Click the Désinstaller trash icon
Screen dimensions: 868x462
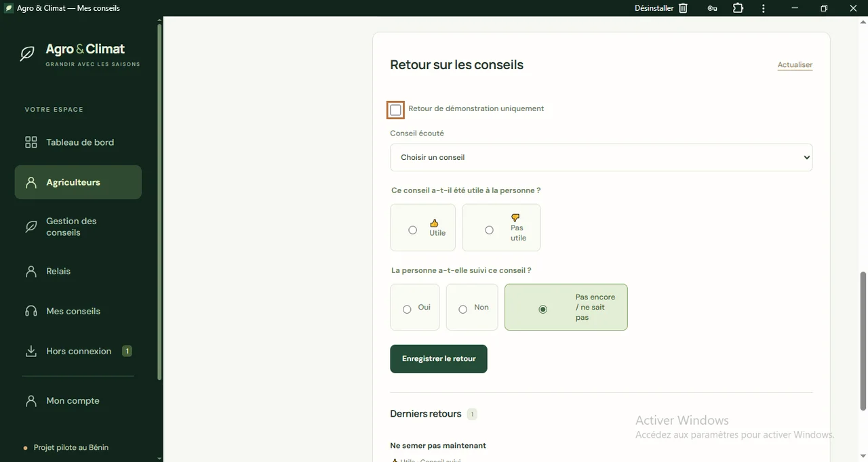683,8
